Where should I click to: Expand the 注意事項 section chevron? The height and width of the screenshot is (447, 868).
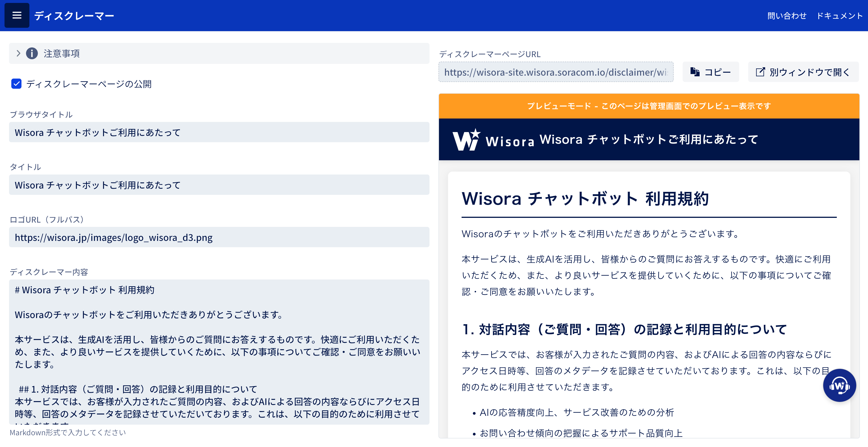pos(19,53)
